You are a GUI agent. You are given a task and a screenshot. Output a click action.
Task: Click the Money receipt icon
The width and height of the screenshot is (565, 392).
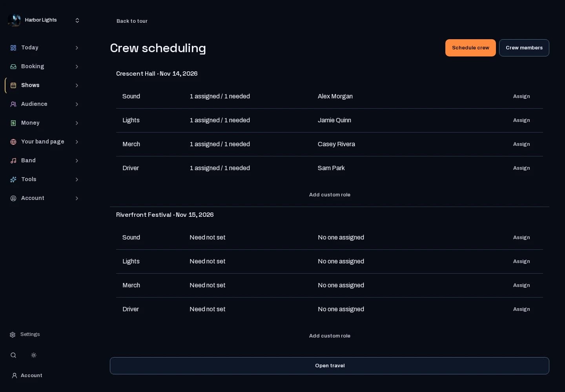(13, 123)
